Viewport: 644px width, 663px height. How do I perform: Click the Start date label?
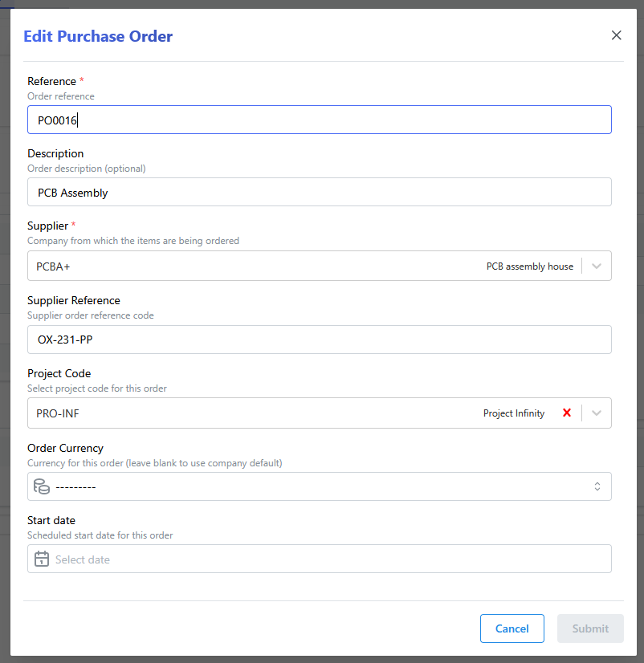point(51,520)
